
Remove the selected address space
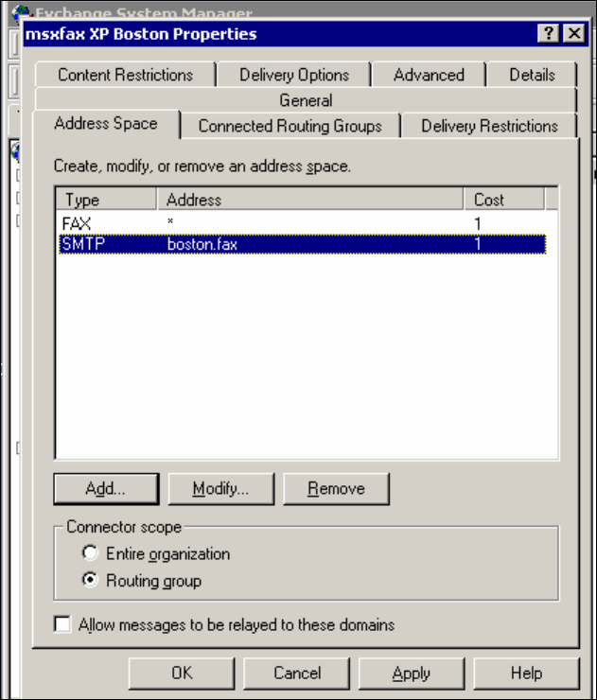click(x=336, y=489)
